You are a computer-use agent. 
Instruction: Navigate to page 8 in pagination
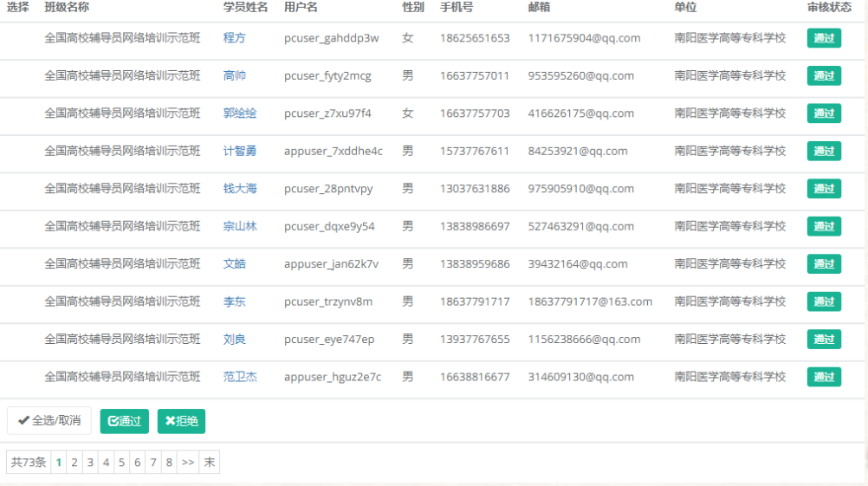[169, 463]
